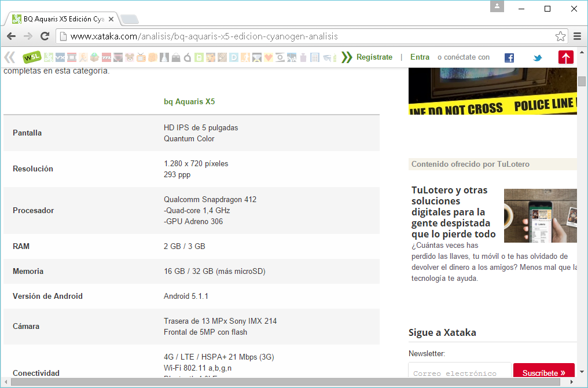Image resolution: width=588 pixels, height=388 pixels.
Task: Open the calculator site icon
Action: [x=315, y=57]
